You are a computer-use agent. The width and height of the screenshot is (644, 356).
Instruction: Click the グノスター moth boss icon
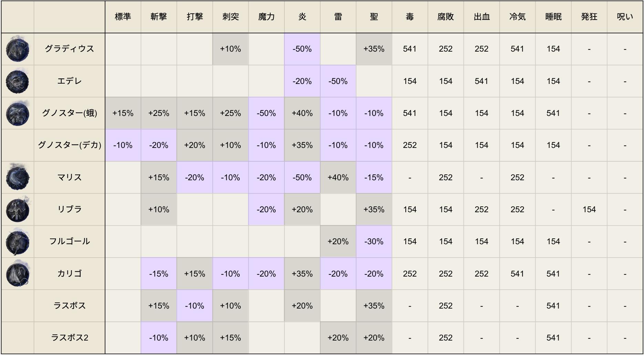coord(18,114)
